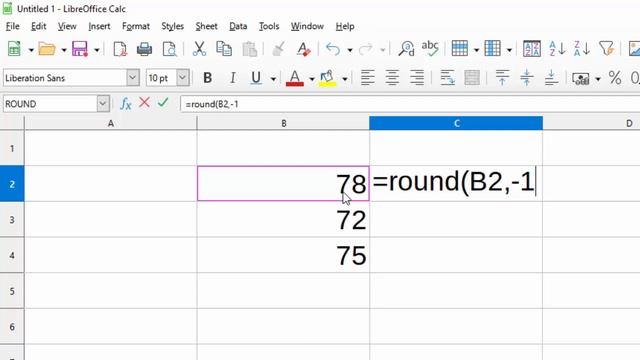Click Sort Descending Z-A icon
Image resolution: width=640 pixels, height=360 pixels.
point(582,49)
